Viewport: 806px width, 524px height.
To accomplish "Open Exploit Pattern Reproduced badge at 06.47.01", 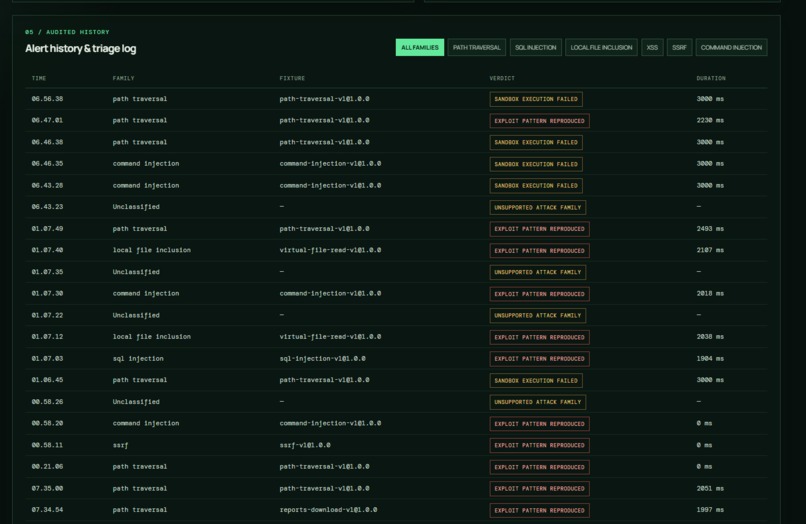I will click(x=539, y=120).
